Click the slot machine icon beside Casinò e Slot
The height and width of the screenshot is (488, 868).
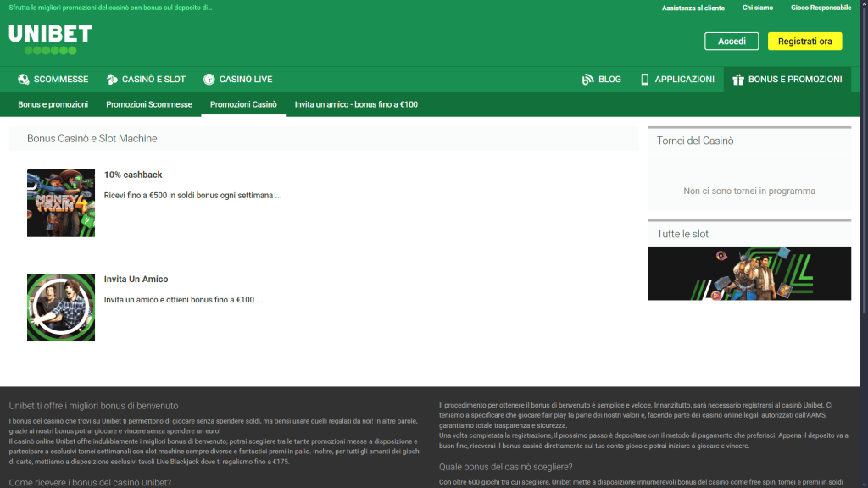(x=111, y=79)
